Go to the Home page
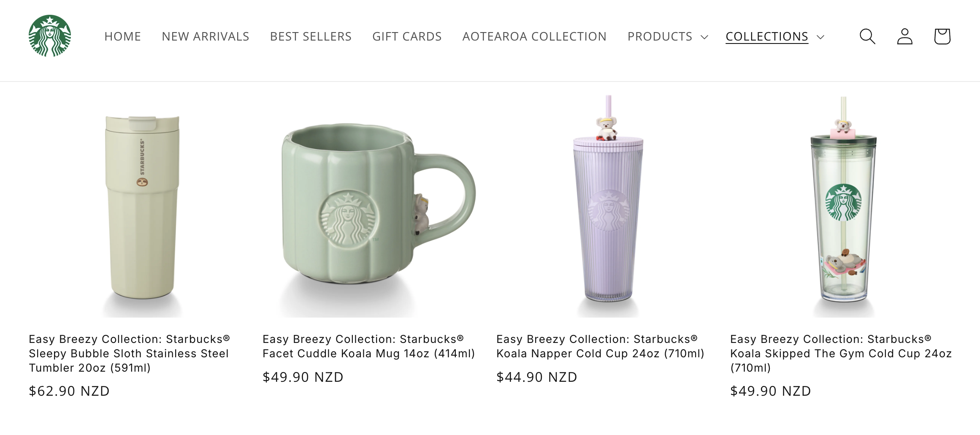The image size is (980, 435). [x=122, y=36]
